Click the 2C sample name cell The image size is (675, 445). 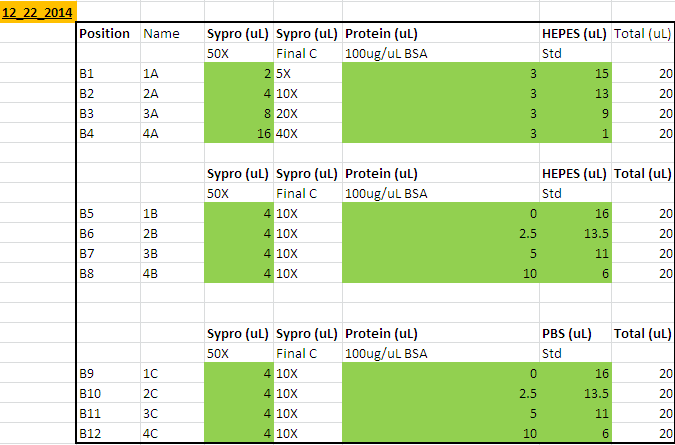click(171, 393)
